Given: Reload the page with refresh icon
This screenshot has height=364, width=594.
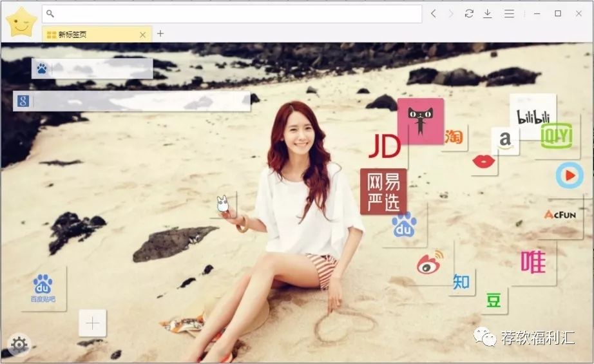Looking at the screenshot, I should point(469,14).
